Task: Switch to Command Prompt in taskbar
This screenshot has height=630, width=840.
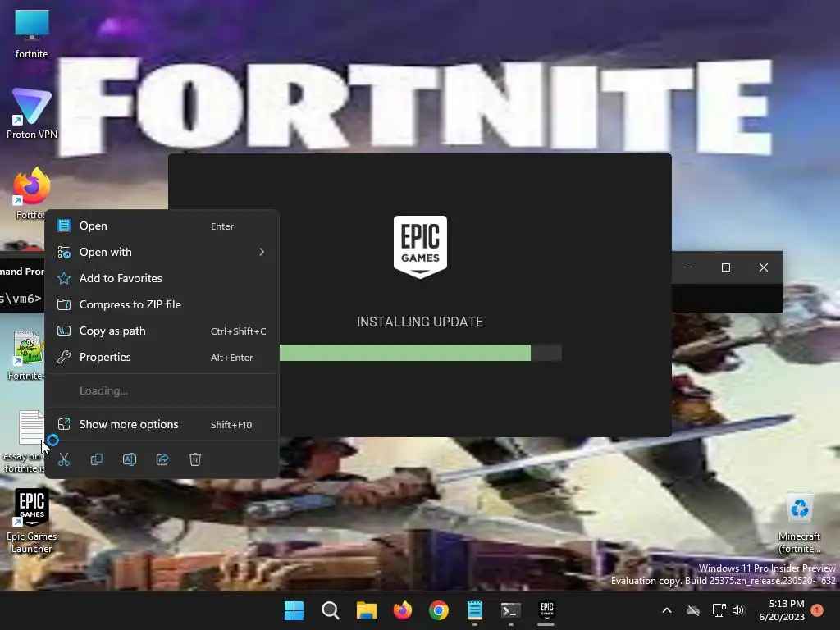Action: click(510, 610)
